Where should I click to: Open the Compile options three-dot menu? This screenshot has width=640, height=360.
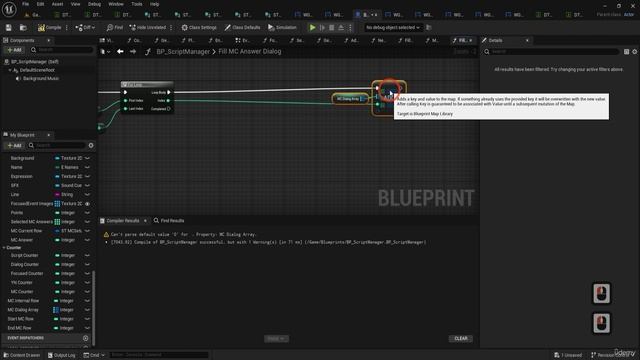(67, 27)
